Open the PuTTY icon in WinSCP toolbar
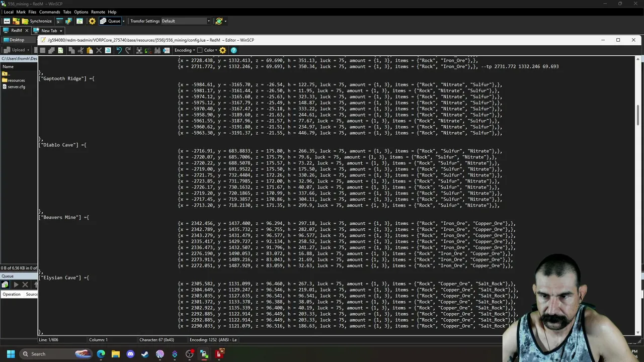 (68, 21)
